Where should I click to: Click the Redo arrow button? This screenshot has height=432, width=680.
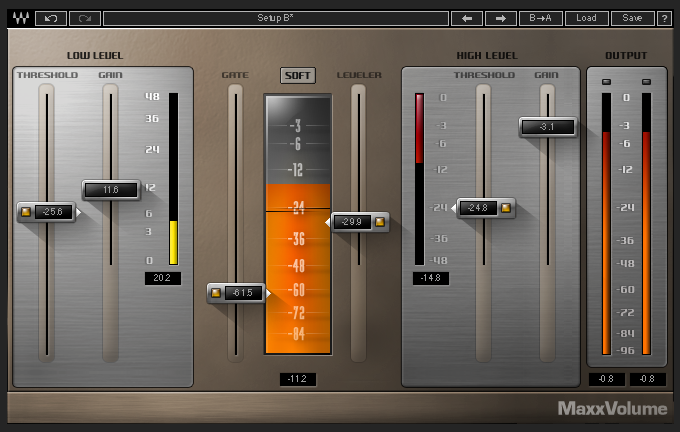coord(84,18)
